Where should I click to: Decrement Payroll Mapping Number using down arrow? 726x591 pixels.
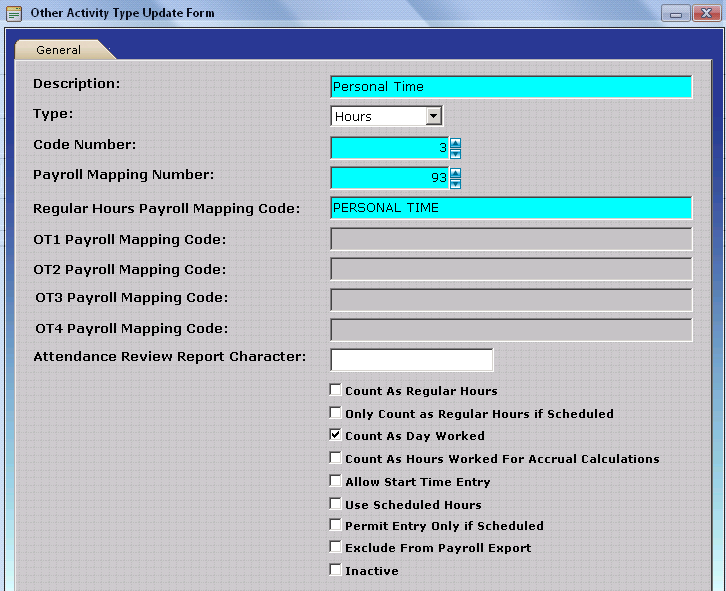point(456,184)
